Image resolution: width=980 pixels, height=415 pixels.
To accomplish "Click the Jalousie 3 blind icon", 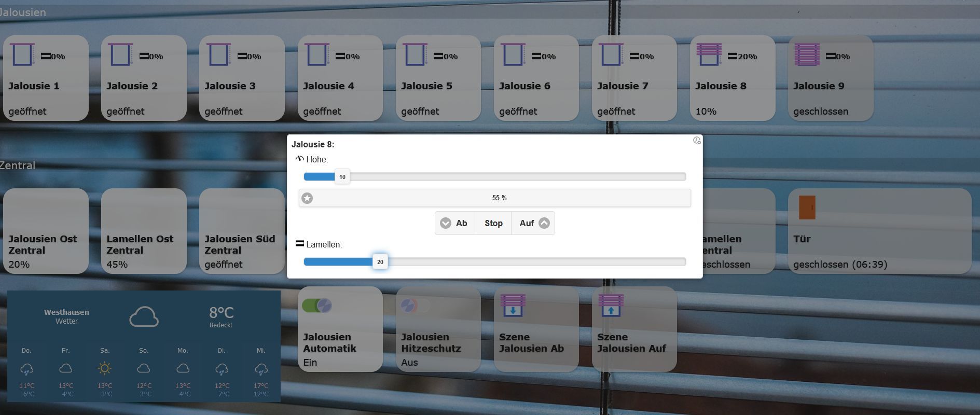I will coord(218,54).
